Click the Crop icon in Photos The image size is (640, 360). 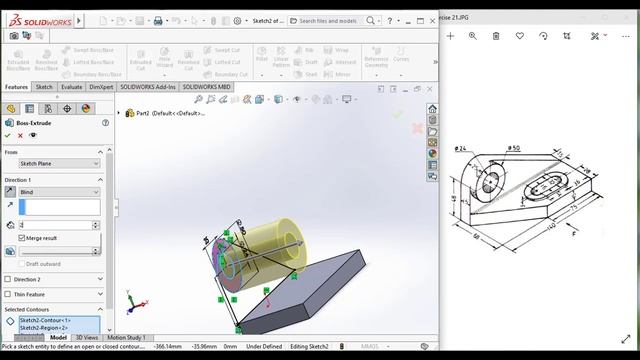567,36
